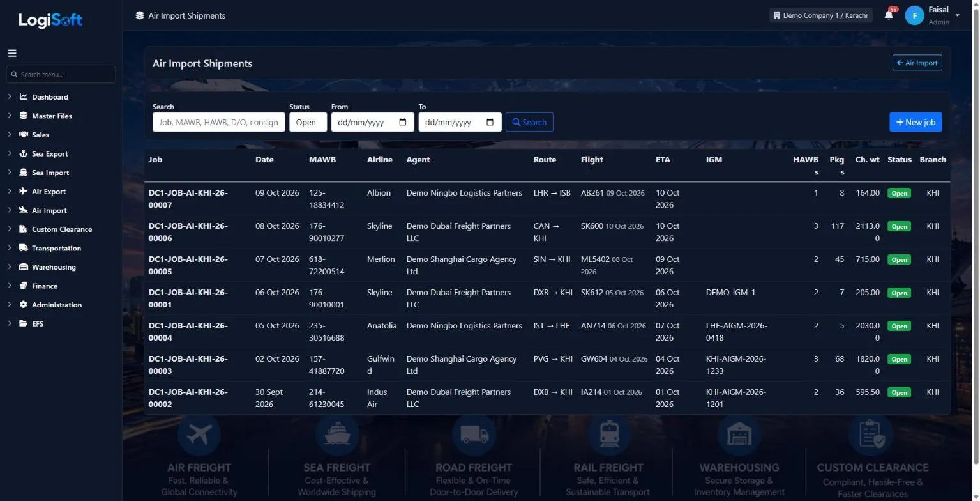This screenshot has height=501, width=980.
Task: Expand the Sales chevron
Action: pyautogui.click(x=10, y=135)
